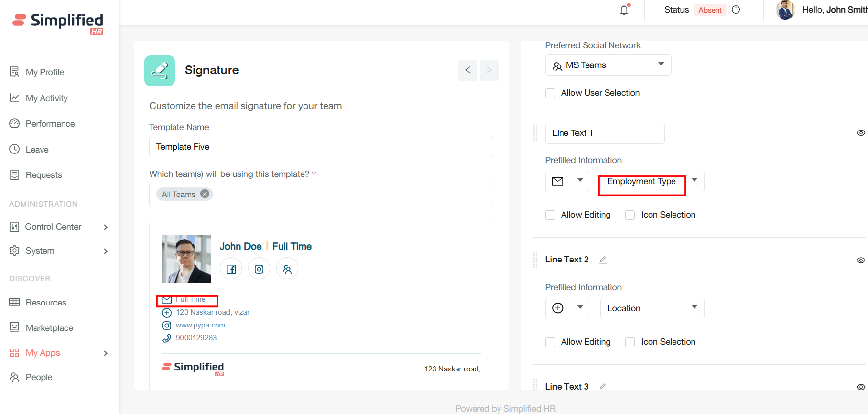Screen dimensions: 868x414
Task: Open the Marketplace link
Action: [49, 328]
